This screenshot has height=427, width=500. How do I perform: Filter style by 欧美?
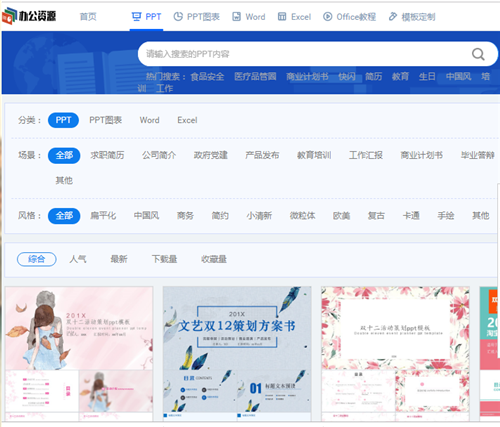click(341, 216)
